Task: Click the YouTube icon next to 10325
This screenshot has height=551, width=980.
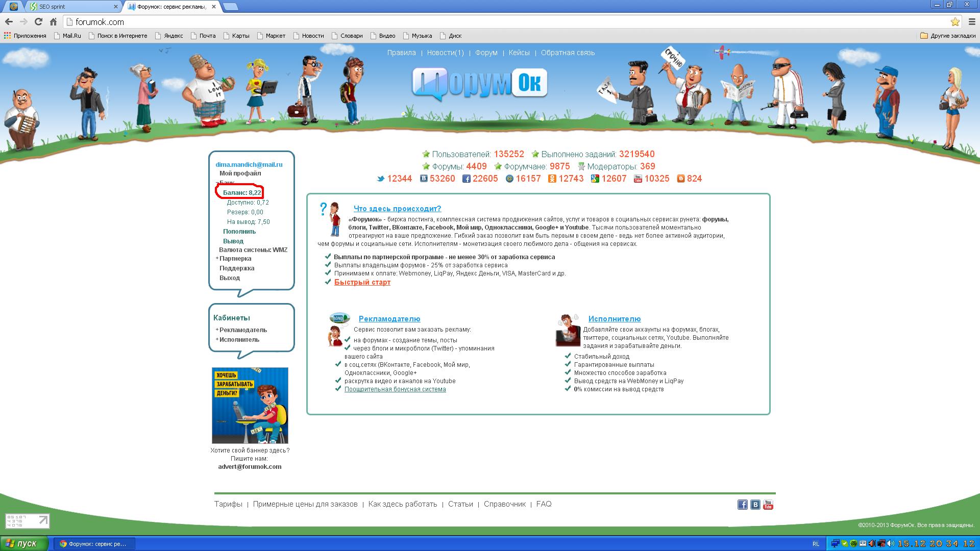Action: [x=638, y=179]
